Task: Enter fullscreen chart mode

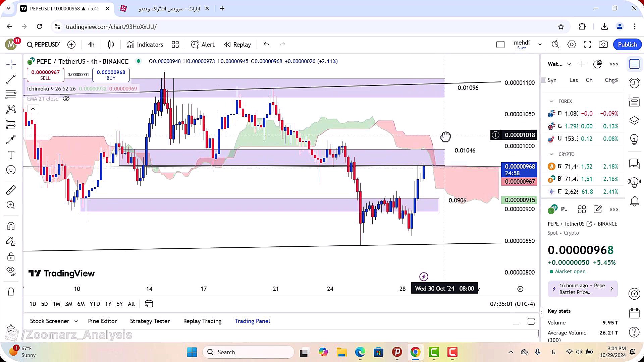Action: coord(587,45)
